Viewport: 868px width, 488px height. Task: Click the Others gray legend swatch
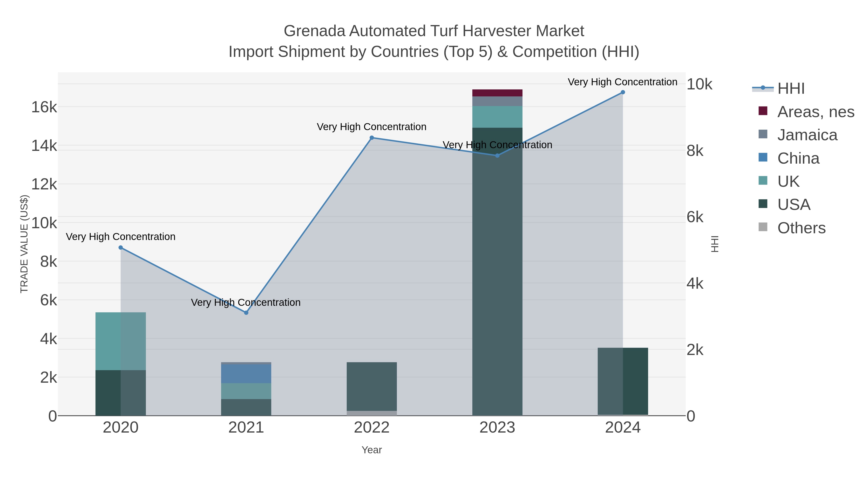[x=763, y=227]
